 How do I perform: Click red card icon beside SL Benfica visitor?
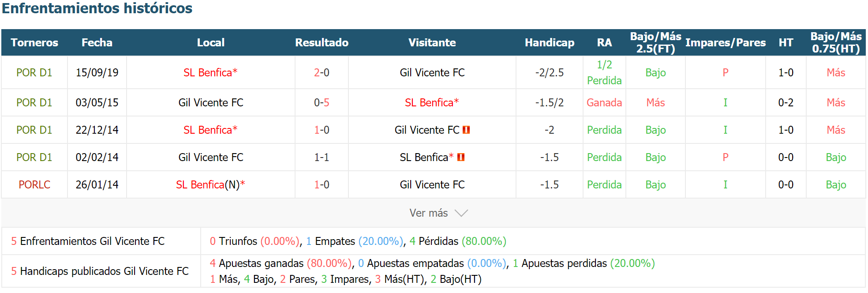point(461,157)
